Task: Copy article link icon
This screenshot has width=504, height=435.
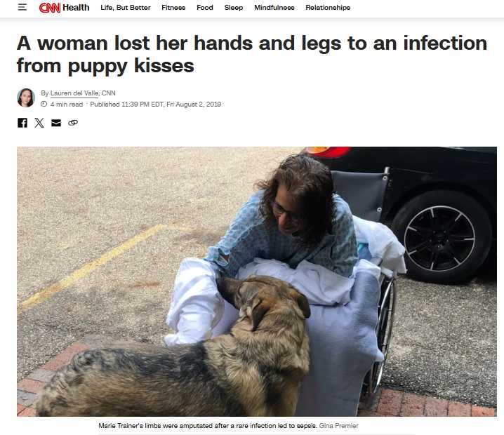Action: pos(73,123)
